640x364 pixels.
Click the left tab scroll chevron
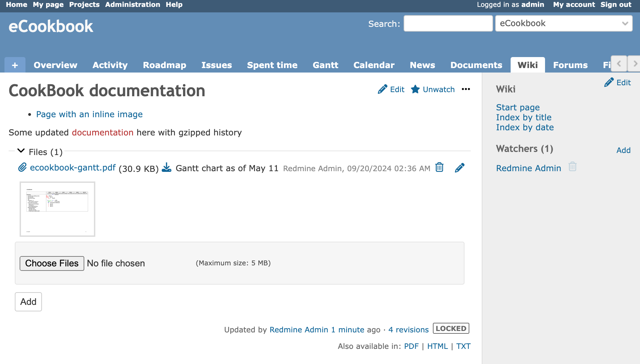(619, 64)
